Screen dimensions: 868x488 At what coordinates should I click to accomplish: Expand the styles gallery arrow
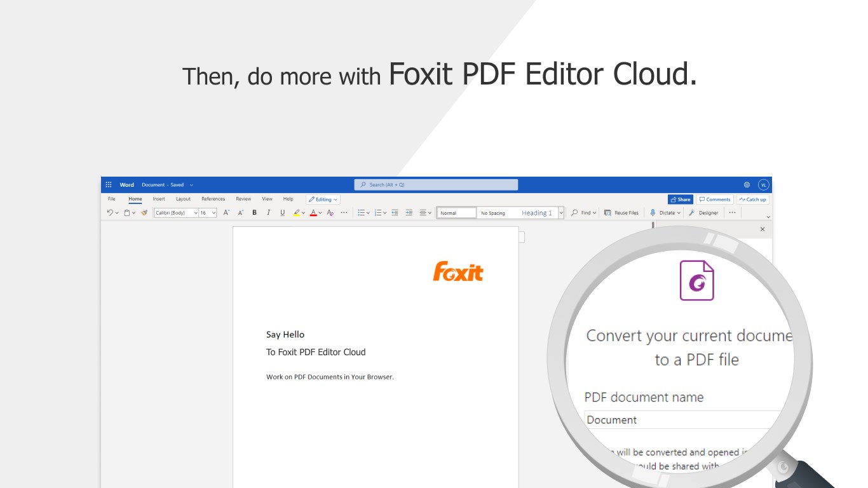point(561,213)
